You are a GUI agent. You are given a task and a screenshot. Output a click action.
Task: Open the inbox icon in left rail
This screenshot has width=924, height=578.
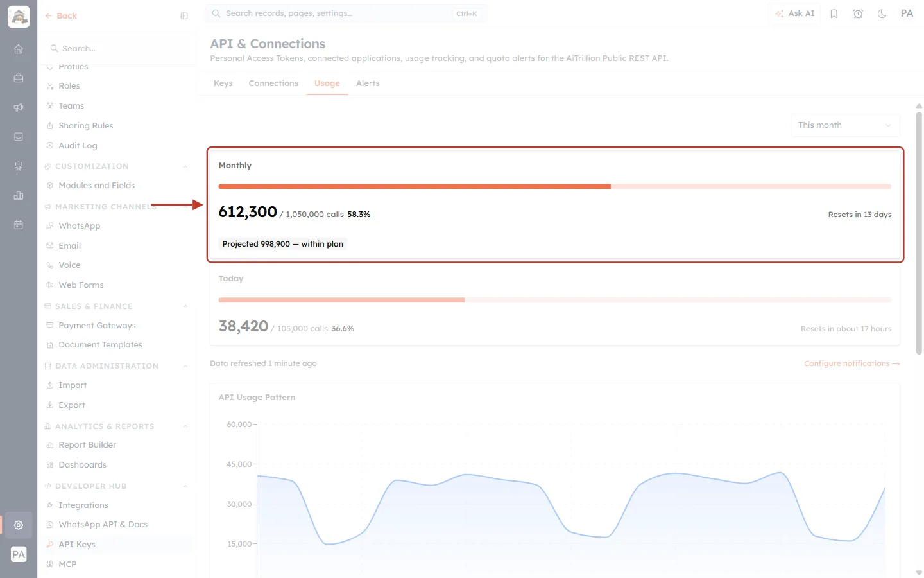19,137
